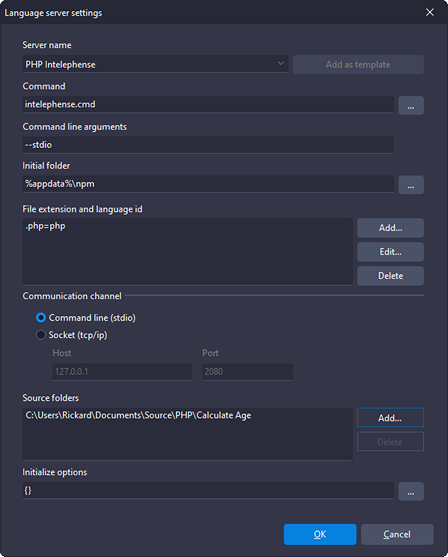Add a file extension mapping
Image resolution: width=448 pixels, height=557 pixels.
[x=390, y=228]
